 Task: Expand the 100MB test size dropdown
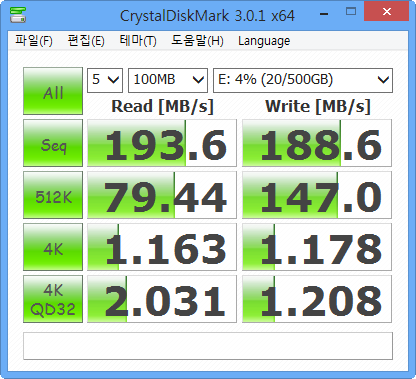tap(168, 80)
